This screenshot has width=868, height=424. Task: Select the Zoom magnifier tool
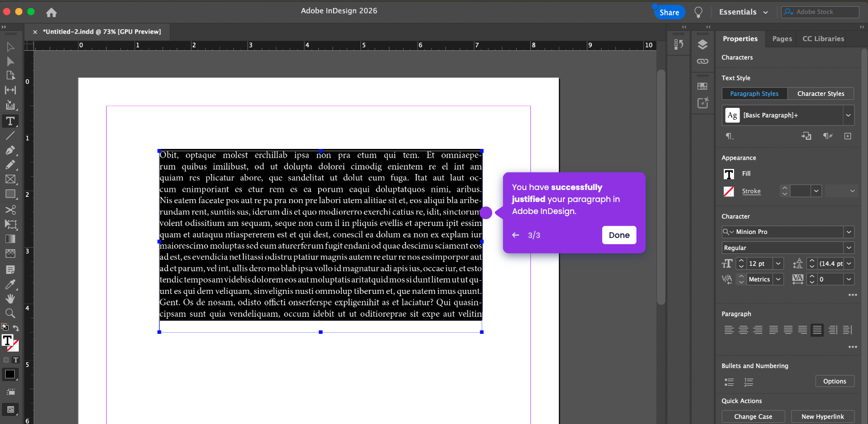[10, 313]
